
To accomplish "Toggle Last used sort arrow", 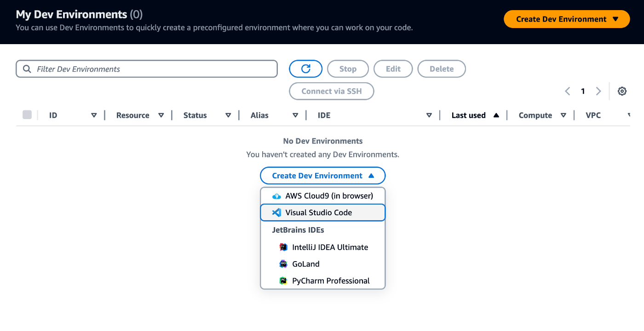I will coord(496,115).
